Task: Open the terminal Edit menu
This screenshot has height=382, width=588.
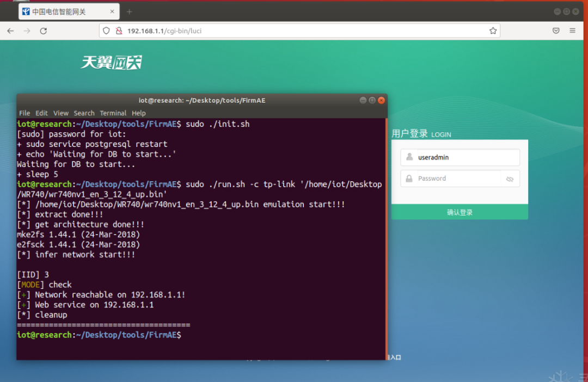Action: tap(41, 113)
